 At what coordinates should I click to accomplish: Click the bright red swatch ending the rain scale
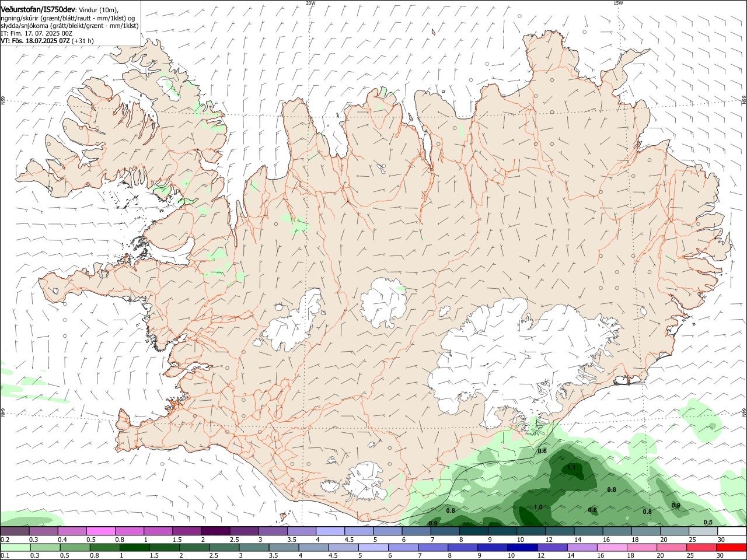[732, 547]
